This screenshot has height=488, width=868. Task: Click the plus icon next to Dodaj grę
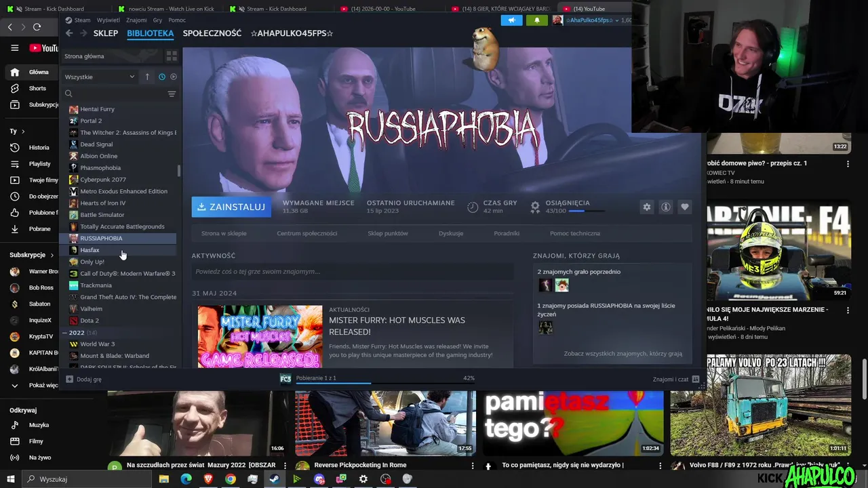(69, 379)
